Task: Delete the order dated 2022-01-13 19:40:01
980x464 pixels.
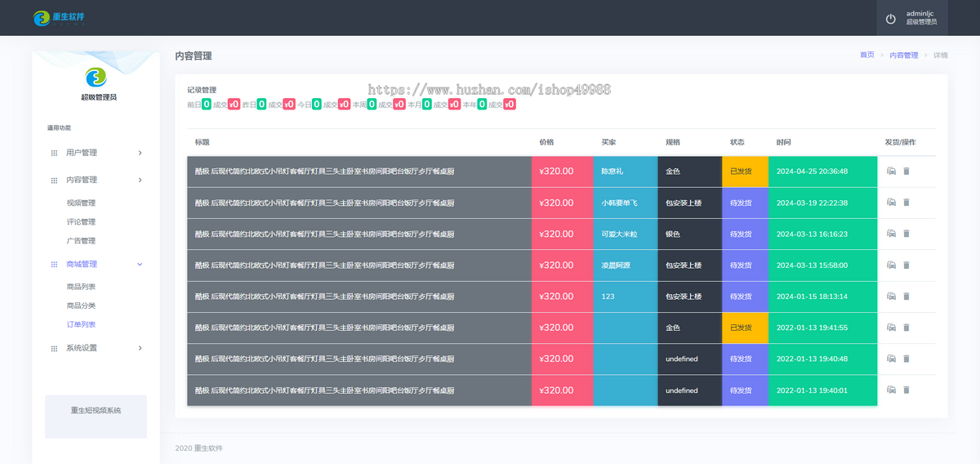Action: point(906,390)
